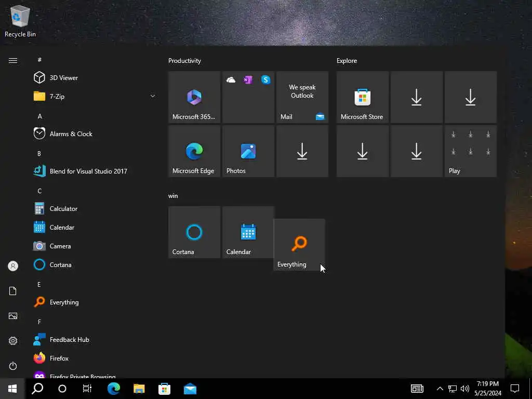The image size is (532, 399).
Task: Open taskbar Search magnifier
Action: (37, 389)
